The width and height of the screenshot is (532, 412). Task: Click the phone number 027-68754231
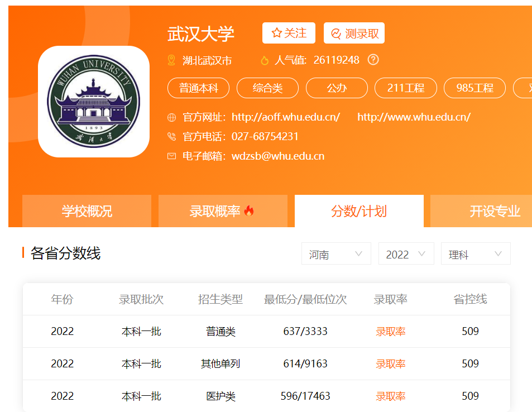point(265,136)
